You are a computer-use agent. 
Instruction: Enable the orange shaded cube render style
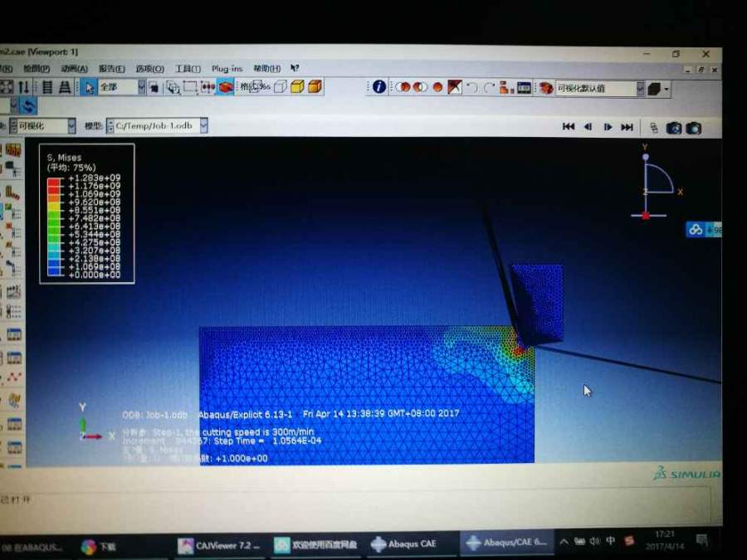coord(315,86)
